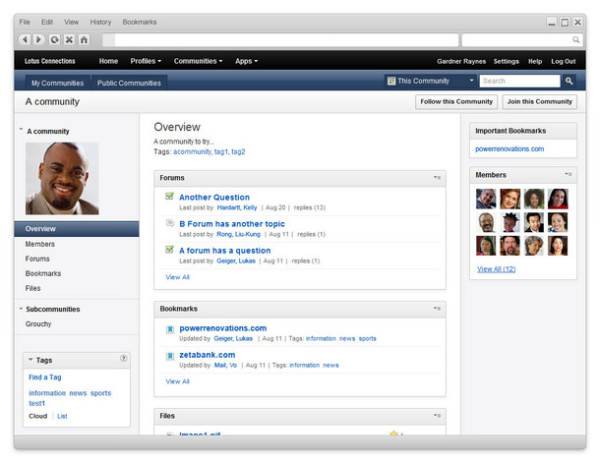Image resolution: width=600 pixels, height=463 pixels.
Task: Click the browser forward arrow button
Action: [x=39, y=39]
